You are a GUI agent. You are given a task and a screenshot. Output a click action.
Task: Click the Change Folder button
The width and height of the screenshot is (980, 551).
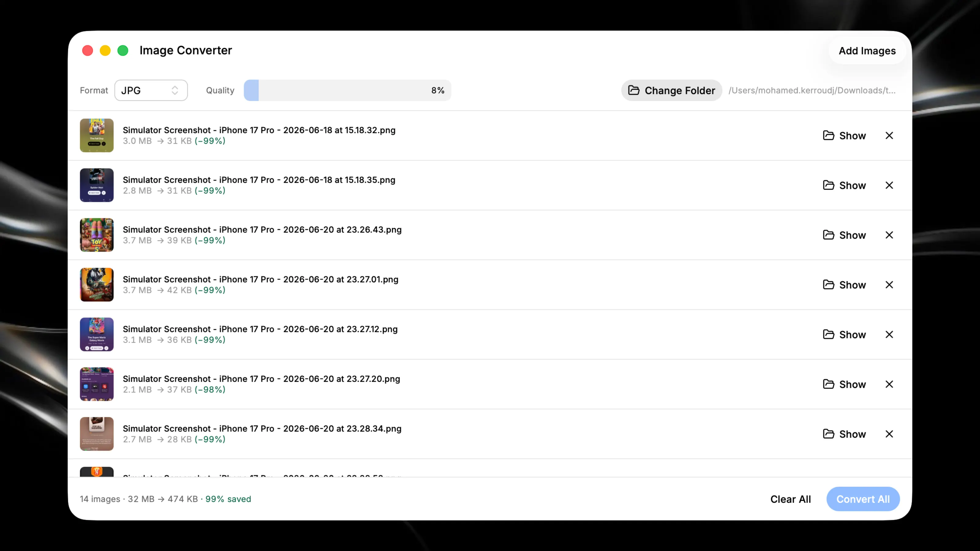672,90
